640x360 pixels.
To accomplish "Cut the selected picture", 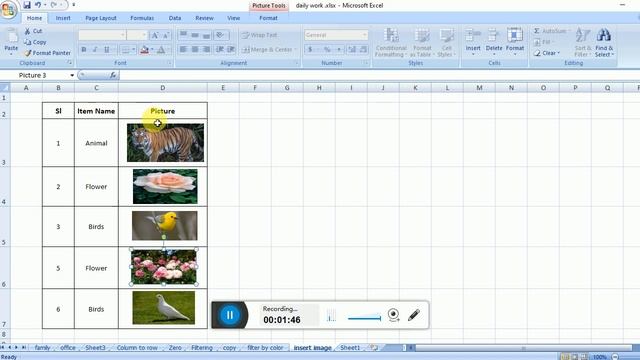I will pyautogui.click(x=33, y=31).
